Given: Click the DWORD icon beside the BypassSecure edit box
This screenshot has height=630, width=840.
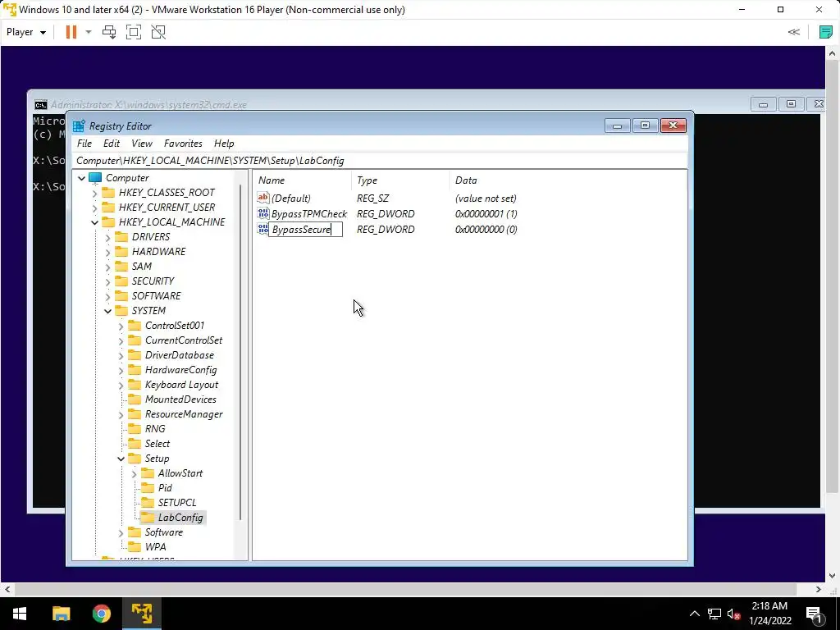Looking at the screenshot, I should point(263,229).
